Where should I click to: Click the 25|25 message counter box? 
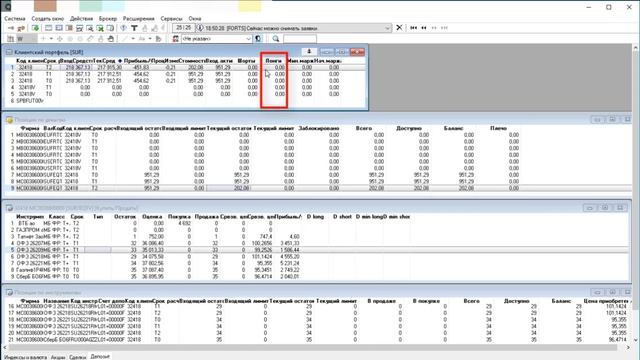[184, 28]
